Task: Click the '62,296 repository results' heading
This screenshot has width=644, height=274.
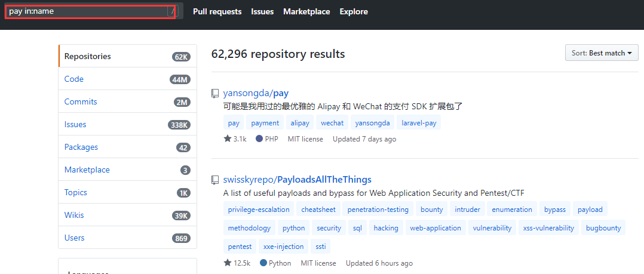Action: point(278,54)
